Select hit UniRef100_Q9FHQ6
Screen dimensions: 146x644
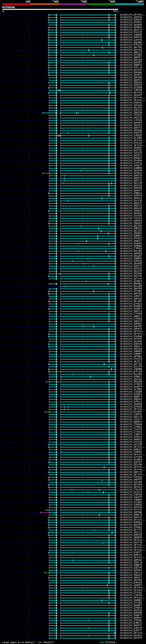point(131,512)
